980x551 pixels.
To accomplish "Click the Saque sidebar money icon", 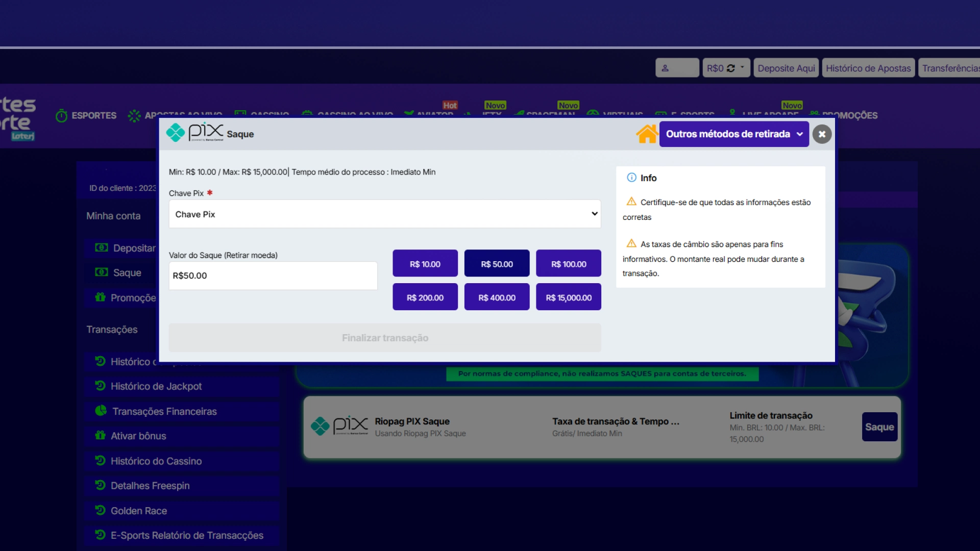I will [101, 272].
